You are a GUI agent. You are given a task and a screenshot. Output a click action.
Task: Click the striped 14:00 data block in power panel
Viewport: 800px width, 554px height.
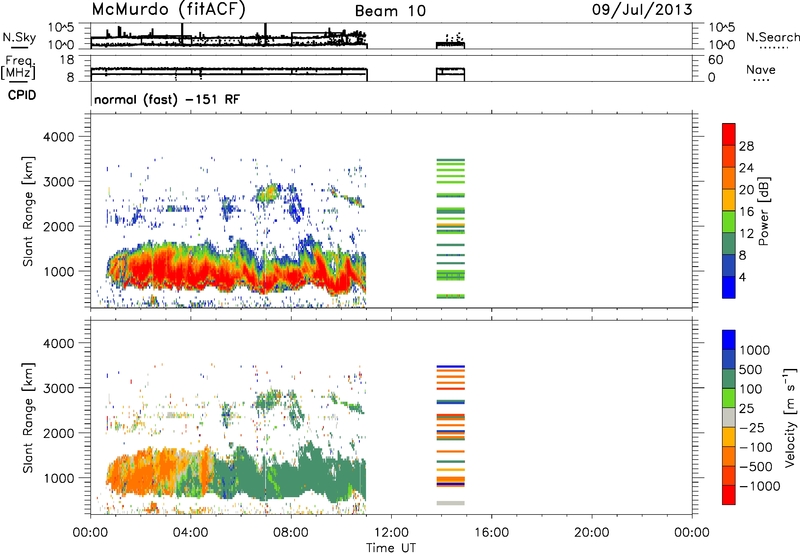(451, 229)
